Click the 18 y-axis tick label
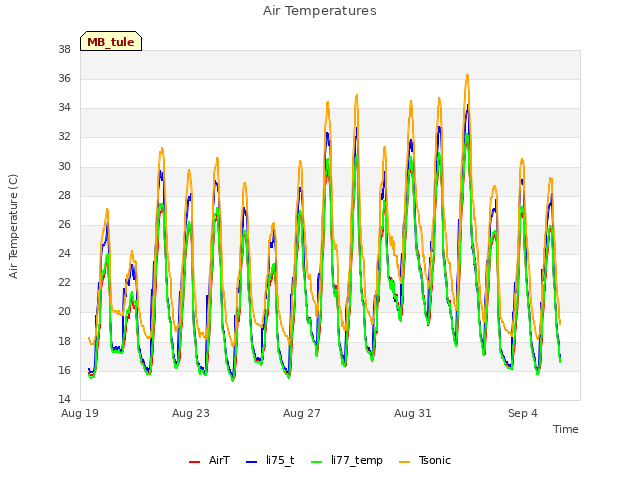Screen dimensions: 640x480 (x=64, y=341)
